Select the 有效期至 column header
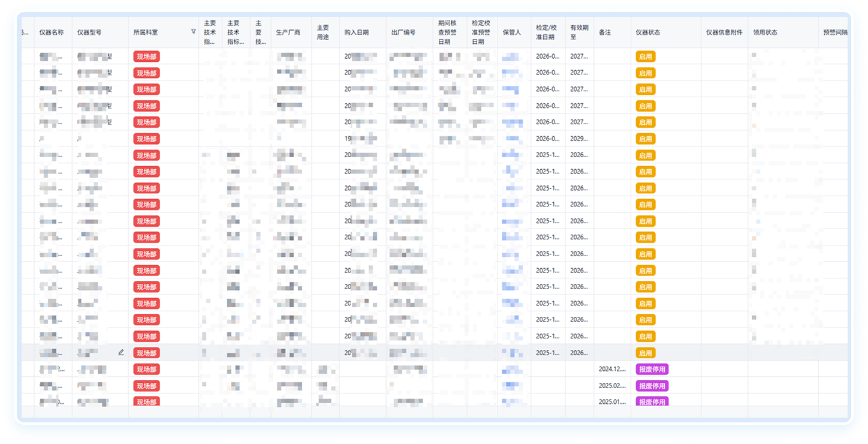Image resolution: width=868 pixels, height=444 pixels. pyautogui.click(x=579, y=32)
